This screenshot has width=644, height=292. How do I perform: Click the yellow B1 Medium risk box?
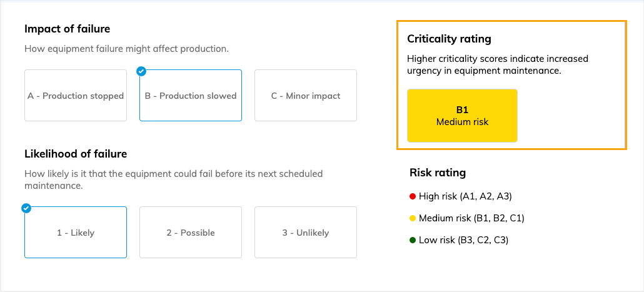(462, 116)
